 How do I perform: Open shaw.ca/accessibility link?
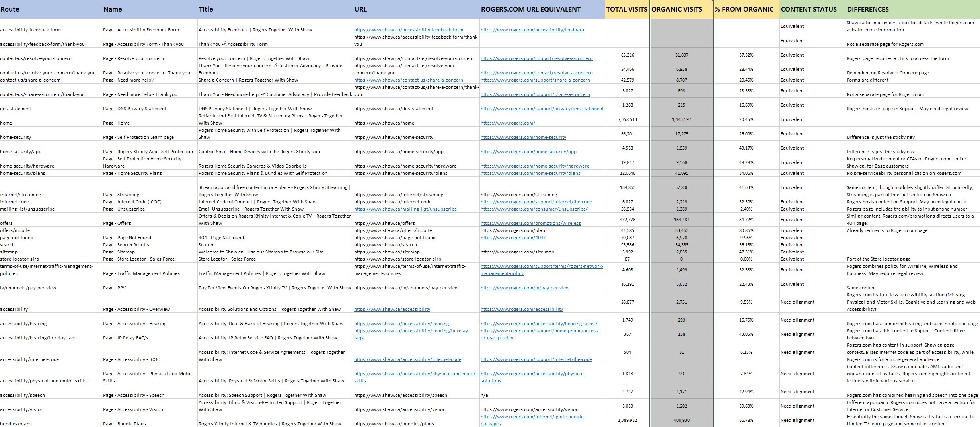(392, 309)
